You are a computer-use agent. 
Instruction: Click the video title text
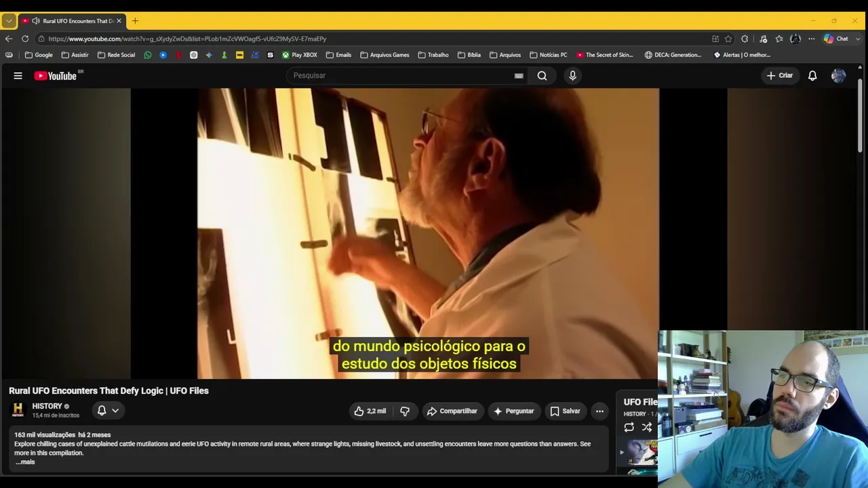click(x=108, y=391)
